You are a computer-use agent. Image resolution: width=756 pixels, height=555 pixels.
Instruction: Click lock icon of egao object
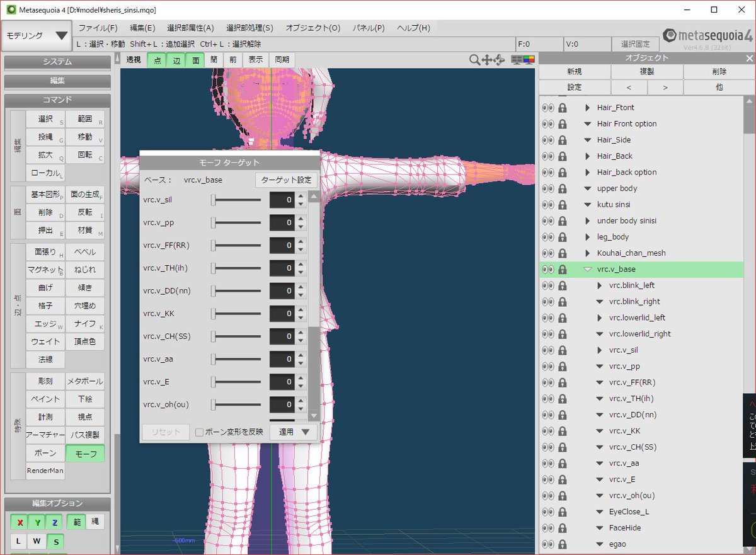tap(563, 544)
